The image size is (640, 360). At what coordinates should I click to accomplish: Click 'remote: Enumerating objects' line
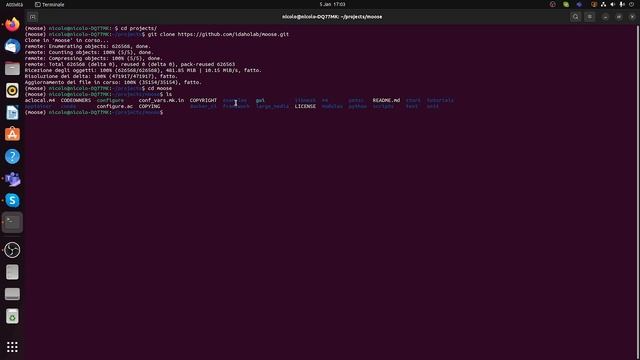pyautogui.click(x=87, y=46)
